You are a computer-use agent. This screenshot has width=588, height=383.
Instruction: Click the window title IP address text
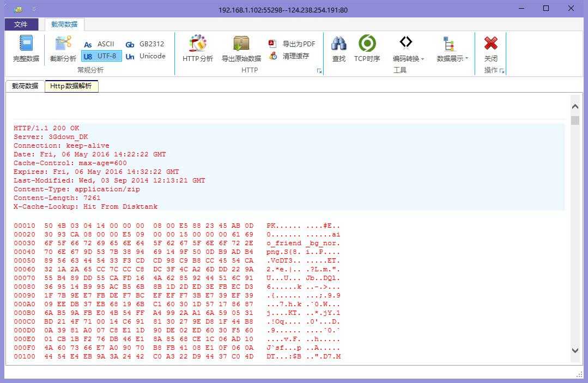coord(283,10)
